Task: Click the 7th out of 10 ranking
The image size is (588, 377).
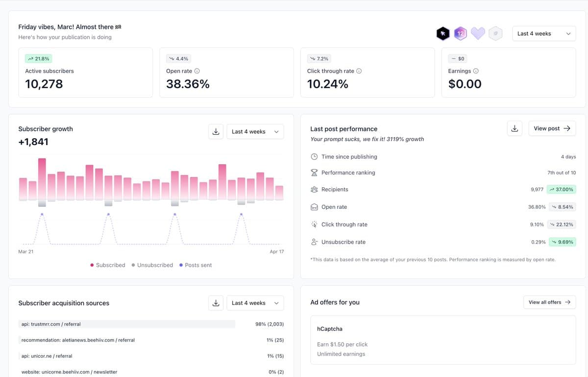Action: 562,173
